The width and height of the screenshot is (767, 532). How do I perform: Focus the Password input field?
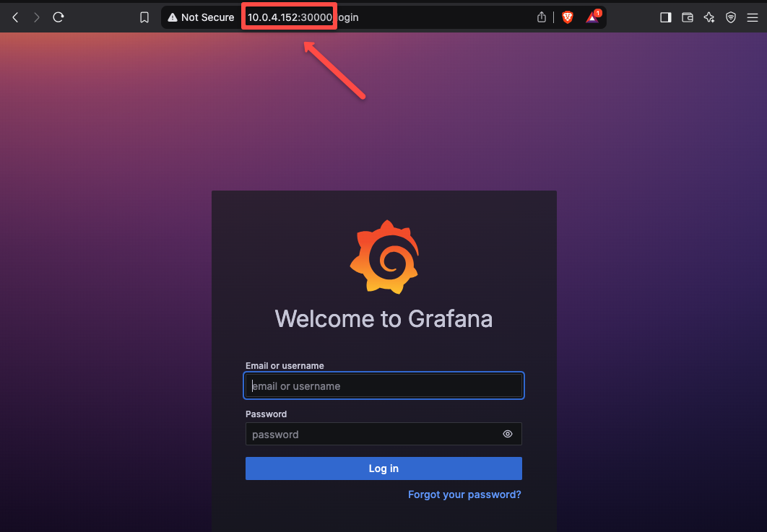pyautogui.click(x=384, y=435)
